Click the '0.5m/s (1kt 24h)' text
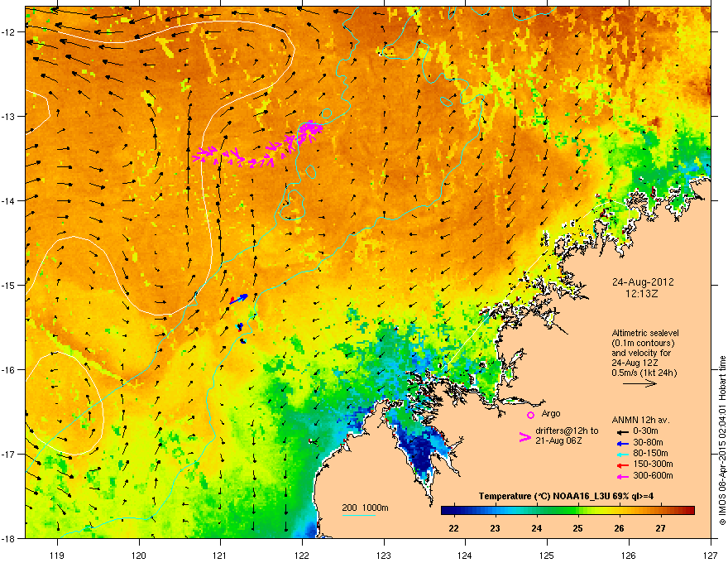Screen dimensions: 728x563 point(644,373)
